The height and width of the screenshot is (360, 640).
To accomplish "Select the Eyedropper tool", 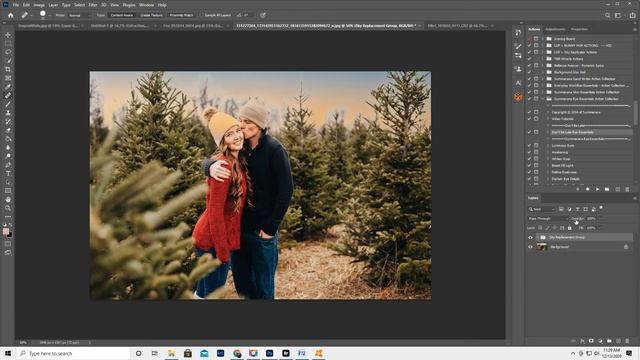I will click(8, 87).
